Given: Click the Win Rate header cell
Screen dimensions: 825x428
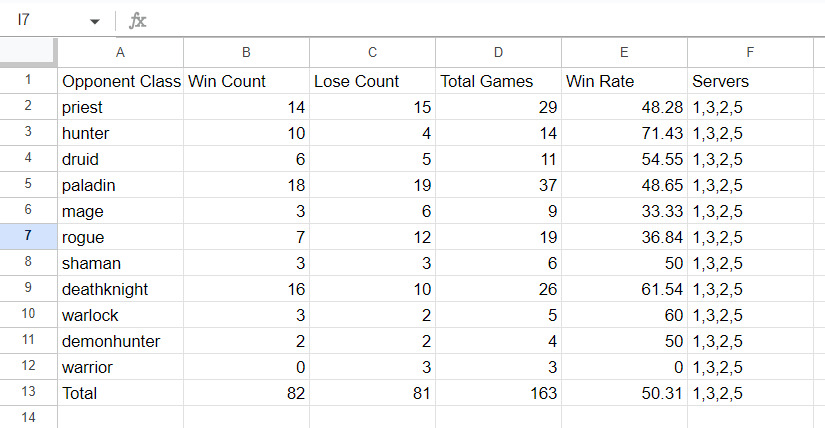Looking at the screenshot, I should (x=624, y=81).
